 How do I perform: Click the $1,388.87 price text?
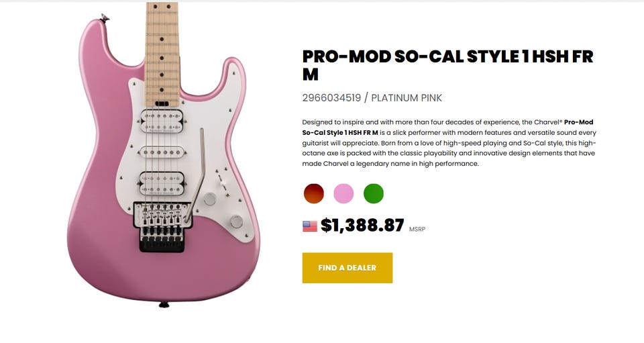tap(362, 225)
